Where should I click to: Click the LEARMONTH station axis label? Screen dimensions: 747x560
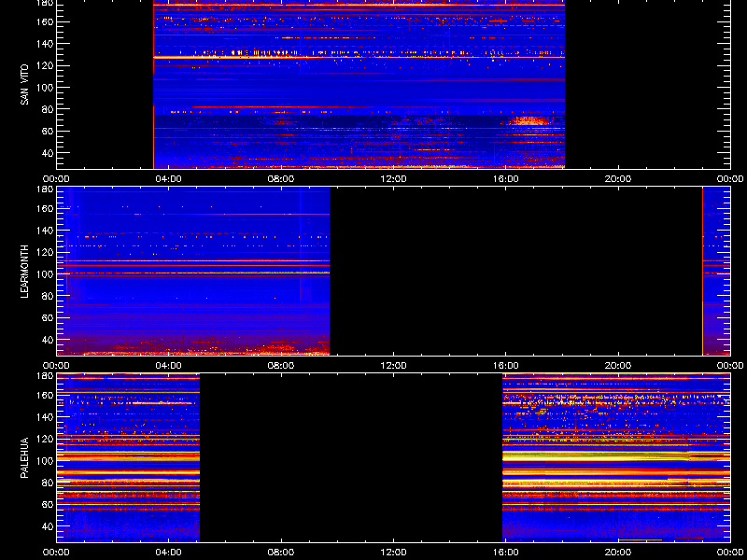pyautogui.click(x=24, y=272)
